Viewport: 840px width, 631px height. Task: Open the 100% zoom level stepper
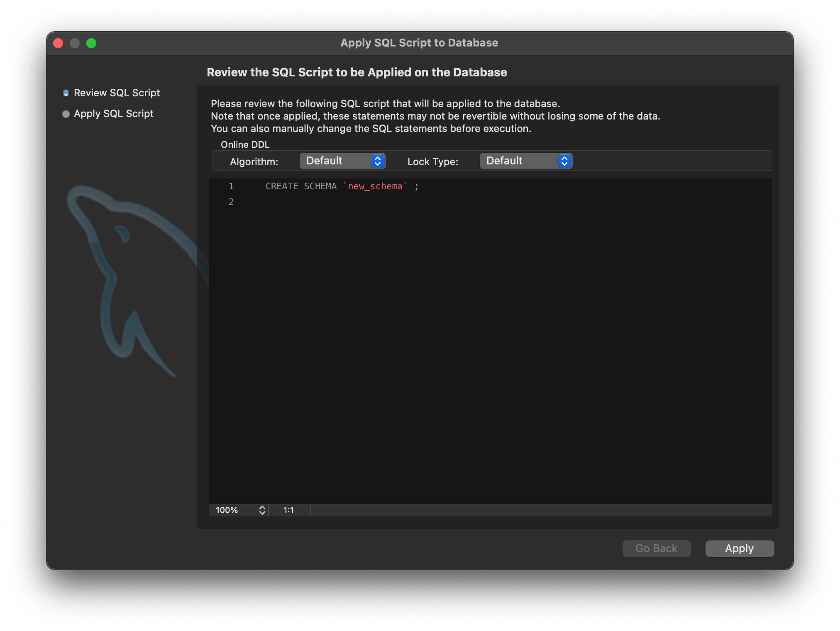coord(239,510)
